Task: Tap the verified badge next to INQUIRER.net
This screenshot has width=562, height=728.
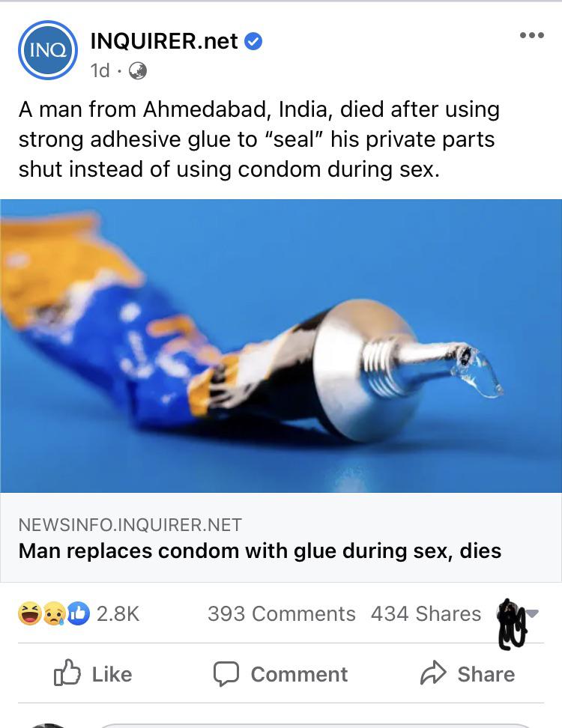Action: coord(253,41)
